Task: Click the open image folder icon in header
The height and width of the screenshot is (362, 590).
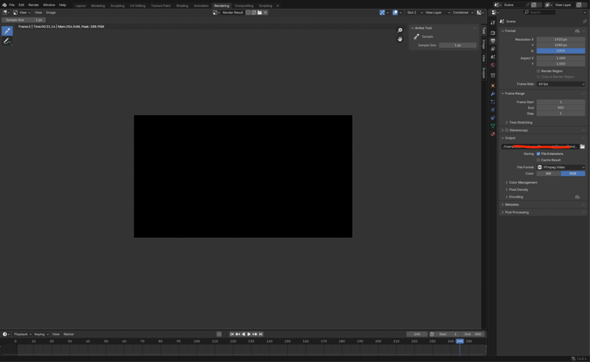Action: 260,12
